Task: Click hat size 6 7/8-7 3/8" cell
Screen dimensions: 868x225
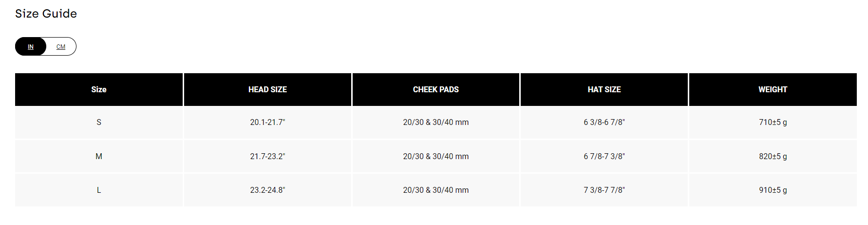Action: [x=604, y=156]
